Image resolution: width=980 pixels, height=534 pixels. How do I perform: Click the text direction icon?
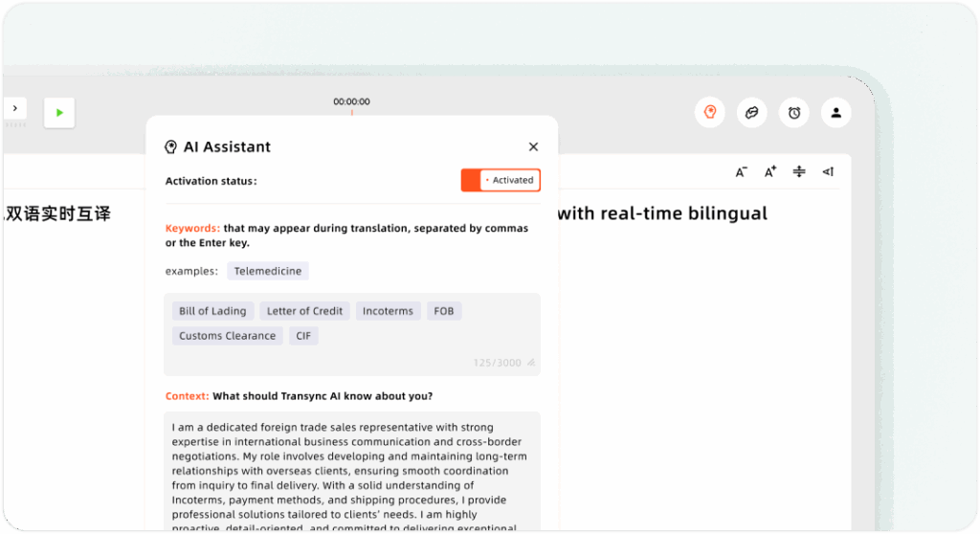click(828, 172)
